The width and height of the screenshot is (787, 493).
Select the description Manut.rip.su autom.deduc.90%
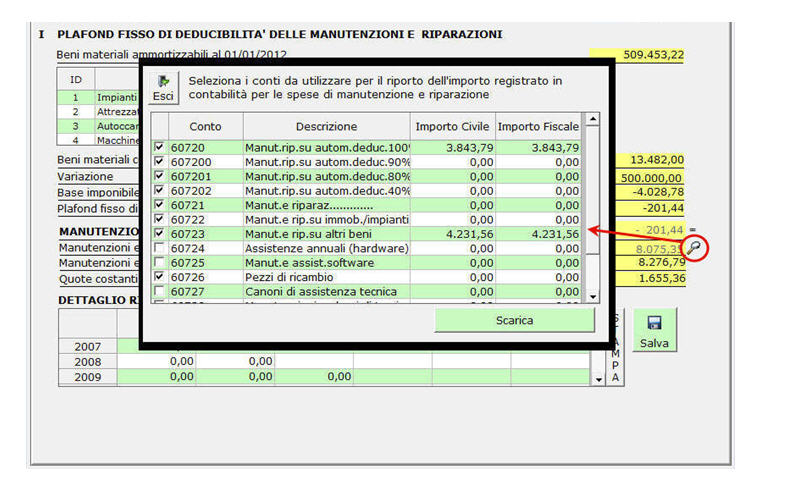[x=327, y=162]
